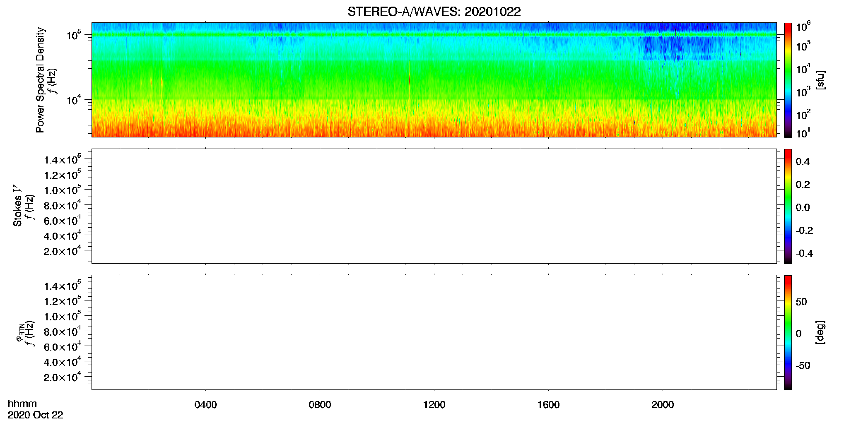Viewport: 868px width, 447px height.
Task: Click the 2000 time axis label
Action: pos(663,405)
